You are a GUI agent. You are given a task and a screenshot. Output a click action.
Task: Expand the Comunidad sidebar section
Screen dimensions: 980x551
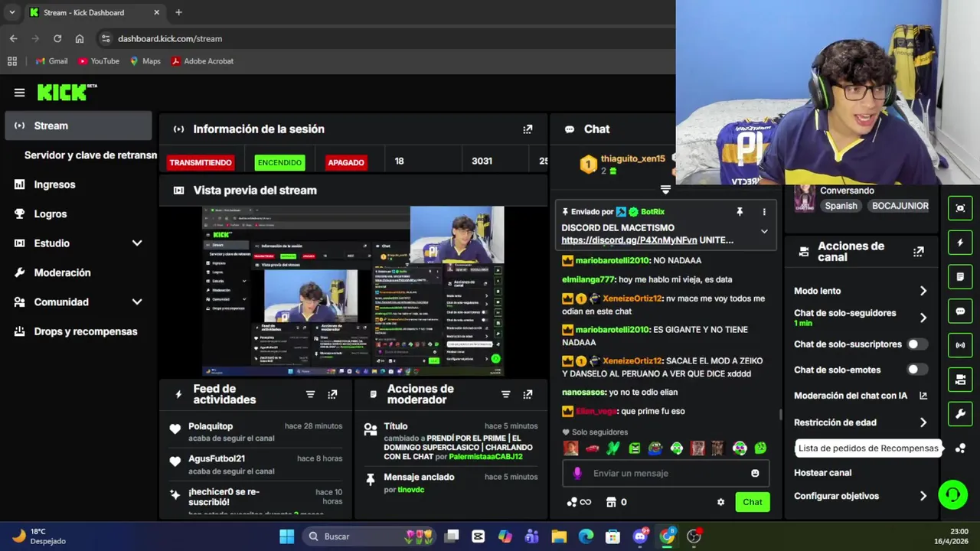[x=137, y=302]
